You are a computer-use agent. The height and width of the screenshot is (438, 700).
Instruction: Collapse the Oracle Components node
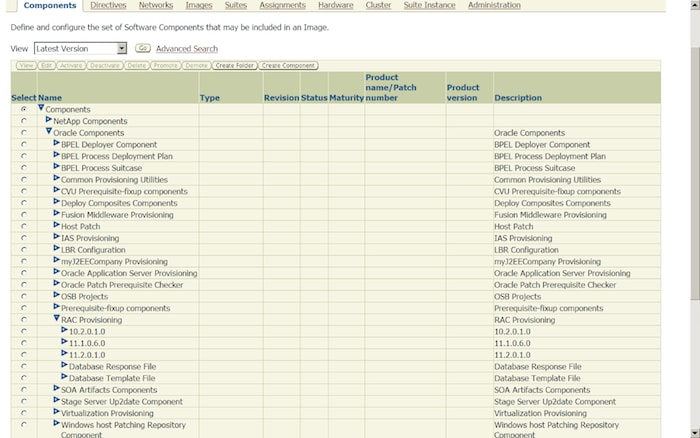(49, 131)
